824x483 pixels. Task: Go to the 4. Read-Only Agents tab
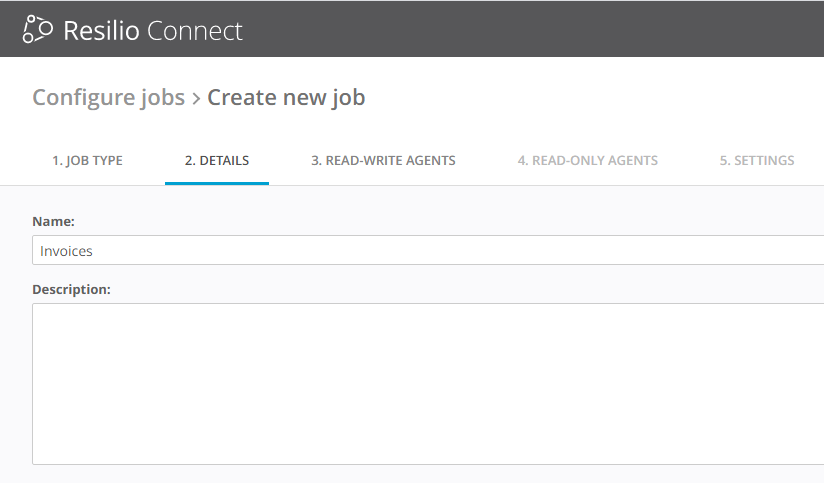point(588,160)
